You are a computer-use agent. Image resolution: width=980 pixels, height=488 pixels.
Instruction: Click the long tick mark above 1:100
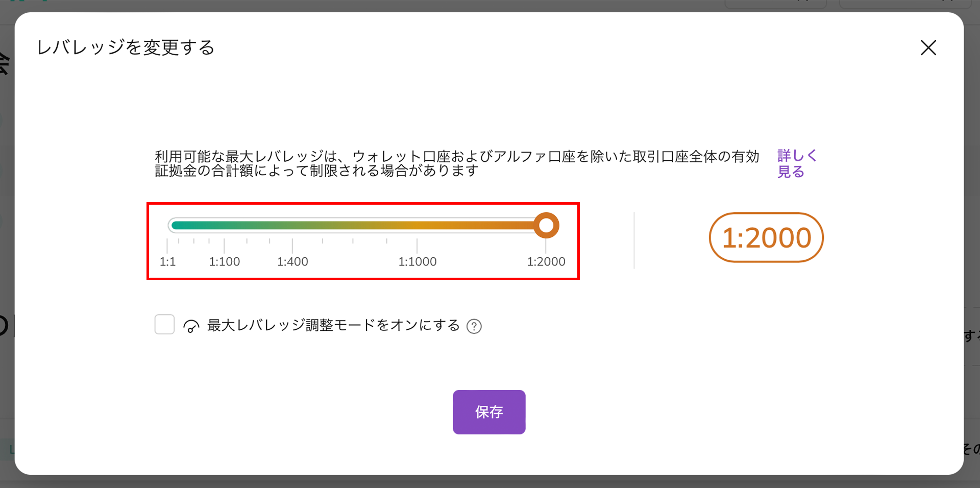point(224,246)
